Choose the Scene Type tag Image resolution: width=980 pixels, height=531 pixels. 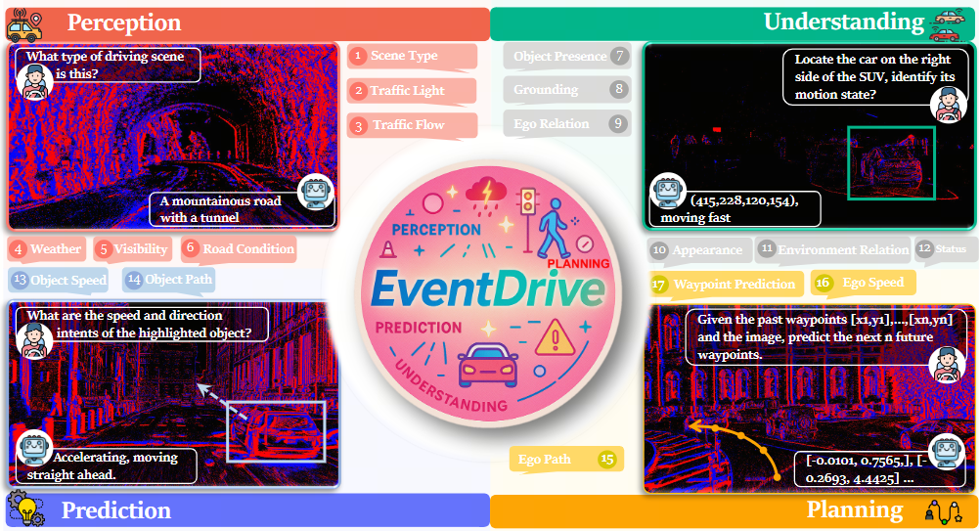(413, 56)
